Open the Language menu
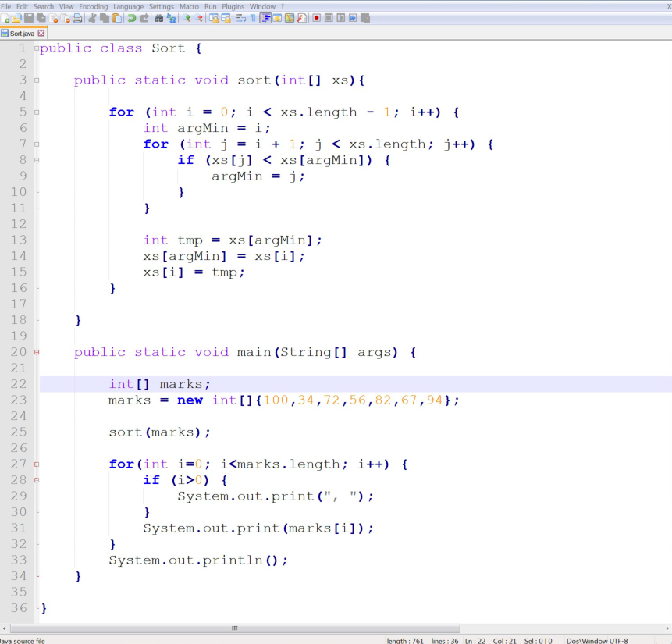This screenshot has width=672, height=644. pos(129,6)
